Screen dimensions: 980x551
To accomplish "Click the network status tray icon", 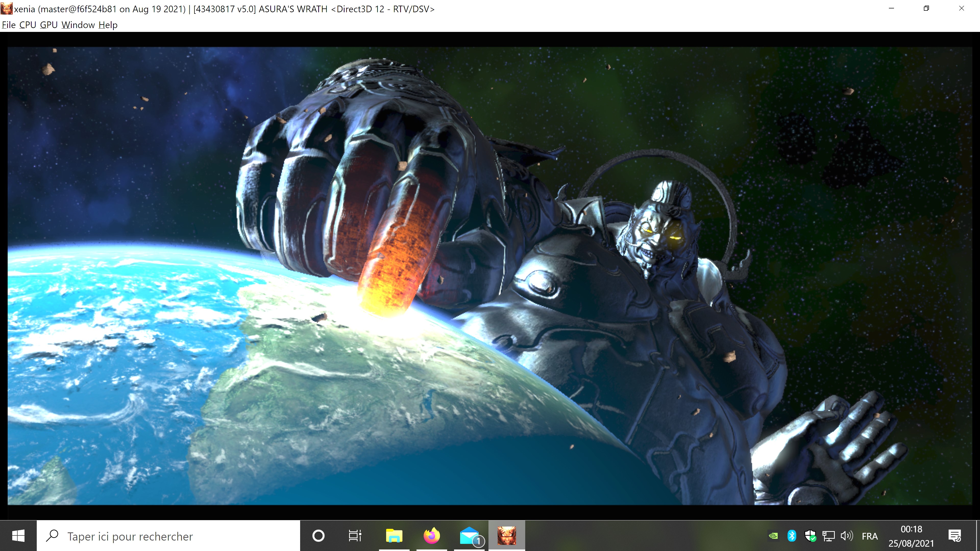I will 828,536.
